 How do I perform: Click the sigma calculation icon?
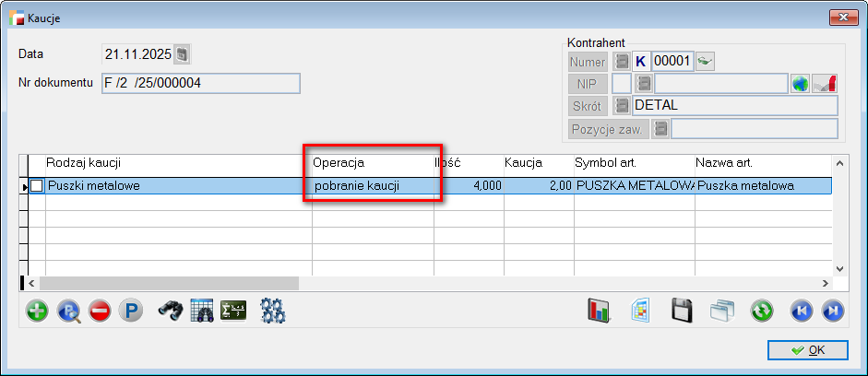[x=233, y=311]
